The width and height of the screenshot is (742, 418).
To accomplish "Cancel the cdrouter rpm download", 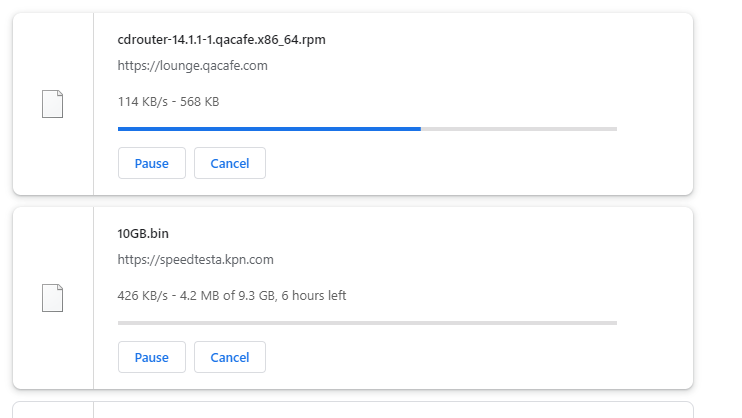I will 229,163.
